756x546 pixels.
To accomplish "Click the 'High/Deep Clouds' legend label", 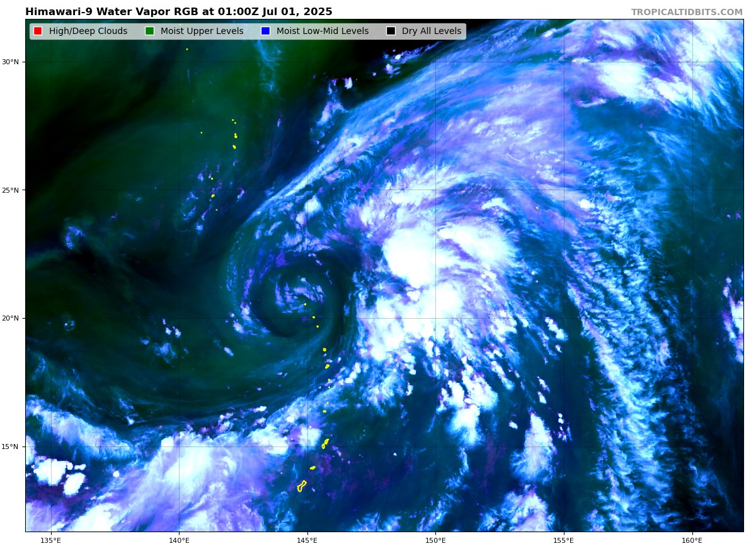I will pyautogui.click(x=88, y=31).
